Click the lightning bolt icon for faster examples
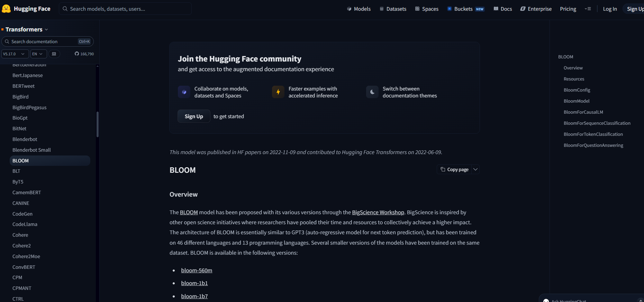This screenshot has height=302, width=644. 278,92
